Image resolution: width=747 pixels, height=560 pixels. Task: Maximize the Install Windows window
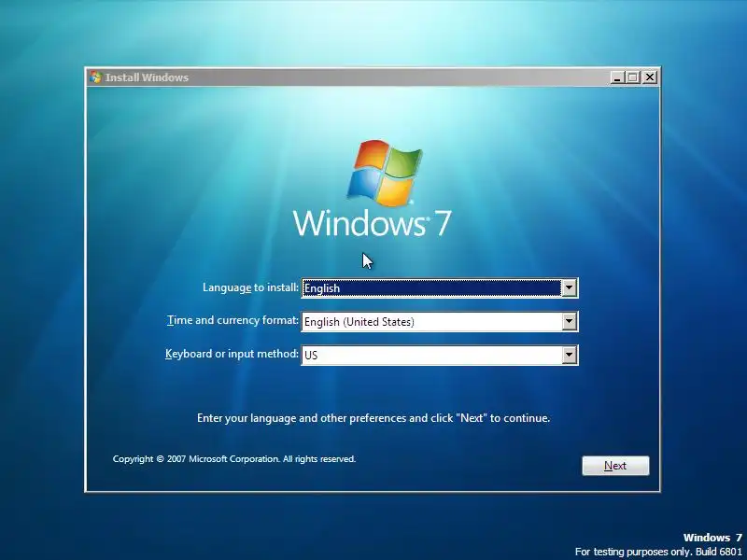[633, 77]
